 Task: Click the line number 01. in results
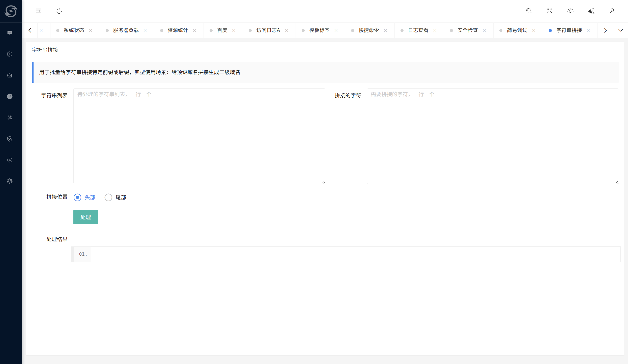coord(83,254)
